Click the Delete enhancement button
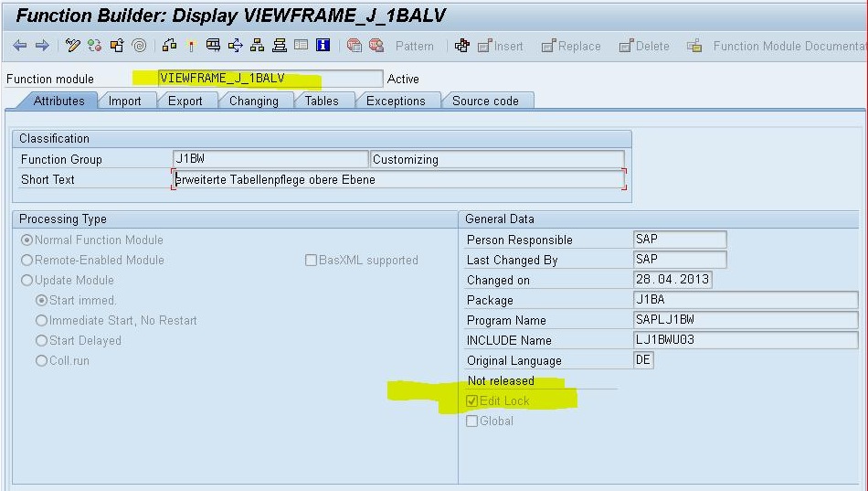 pyautogui.click(x=644, y=46)
